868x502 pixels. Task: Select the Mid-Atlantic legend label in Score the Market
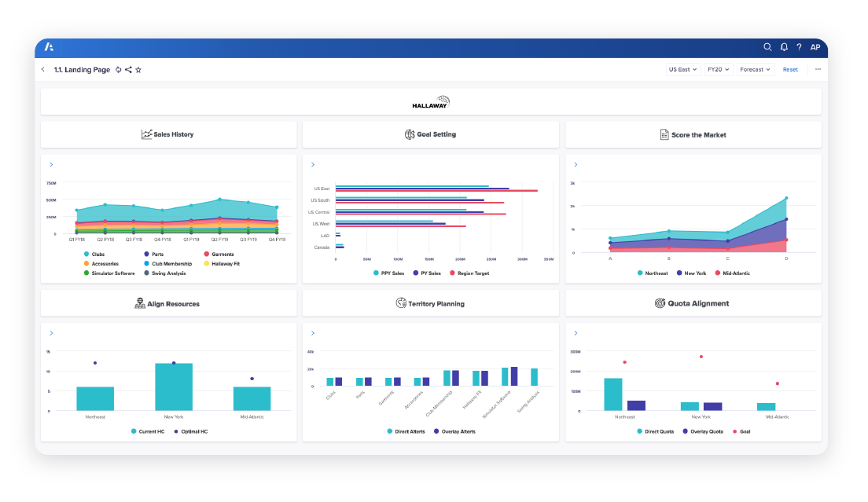736,273
